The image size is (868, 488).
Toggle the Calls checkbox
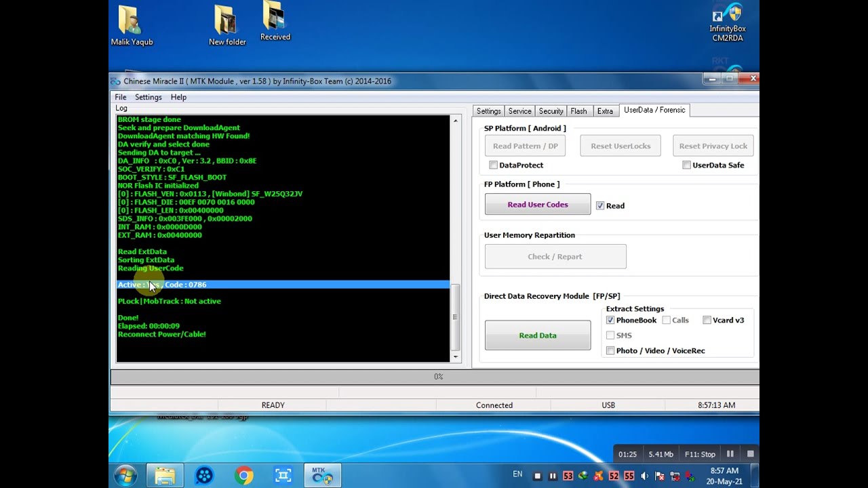[x=667, y=320]
